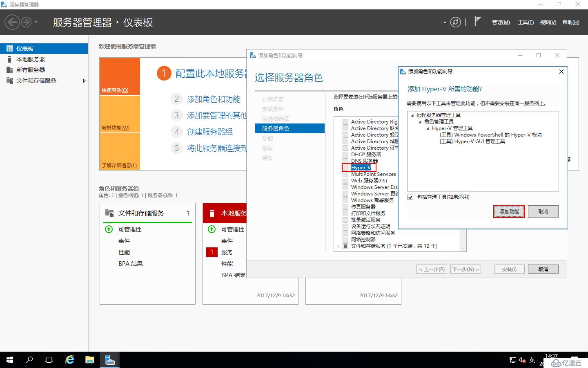Tick the MultiPoint Services checkbox
This screenshot has height=368, width=588.
click(345, 174)
